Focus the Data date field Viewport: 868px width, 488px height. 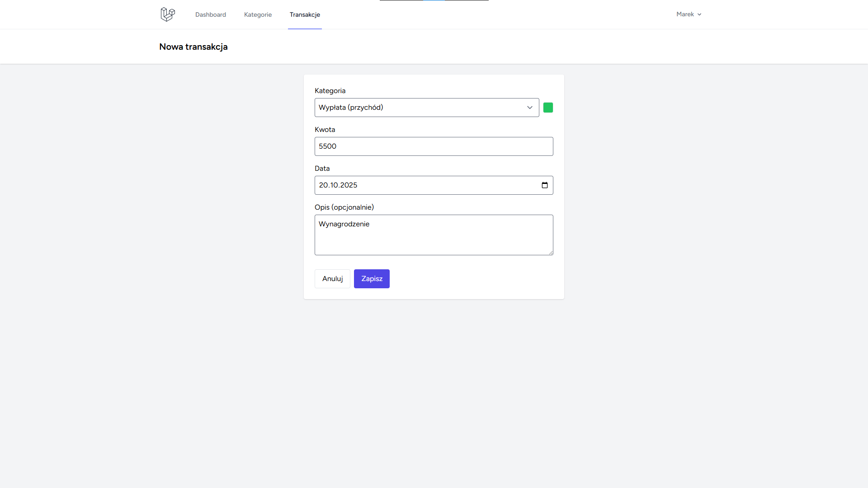click(x=434, y=185)
